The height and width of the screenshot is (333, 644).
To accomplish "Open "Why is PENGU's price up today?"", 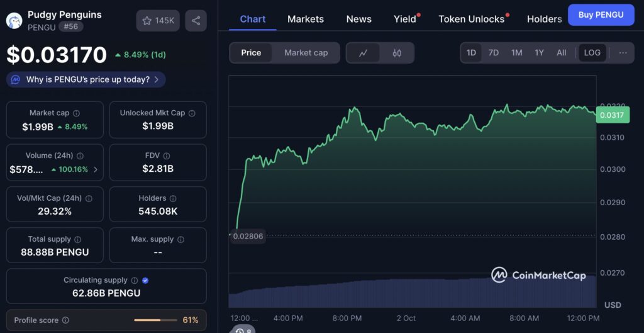I will coord(86,79).
